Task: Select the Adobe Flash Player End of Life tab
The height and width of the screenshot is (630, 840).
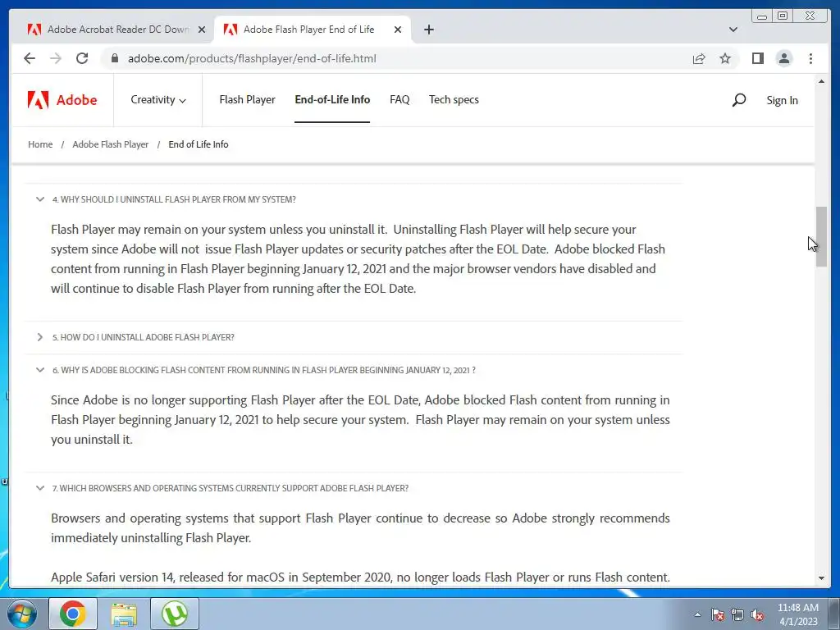Action: pyautogui.click(x=313, y=30)
